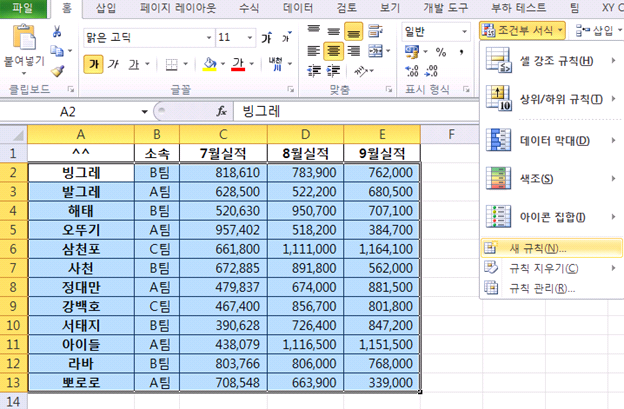
Task: Open 셀 강조 규칙 submenu
Action: tap(552, 61)
